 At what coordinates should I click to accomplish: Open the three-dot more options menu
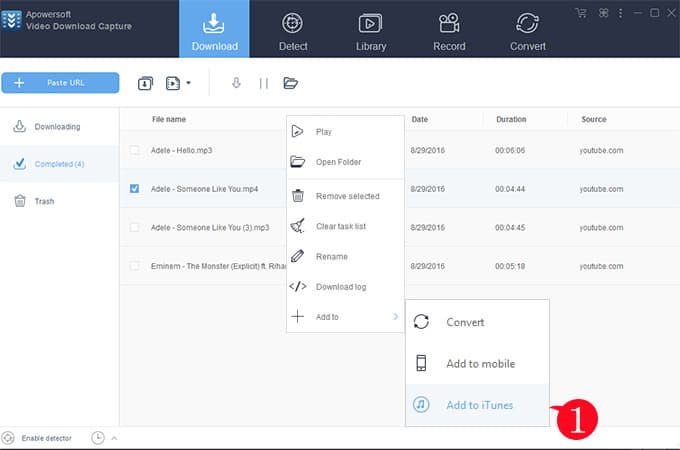[620, 13]
